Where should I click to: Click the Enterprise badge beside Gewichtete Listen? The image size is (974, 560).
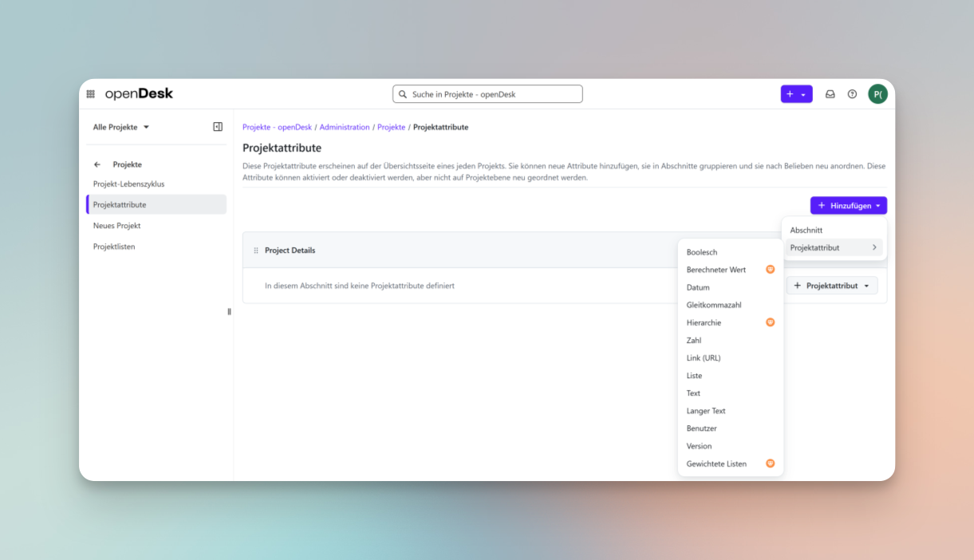(x=770, y=463)
